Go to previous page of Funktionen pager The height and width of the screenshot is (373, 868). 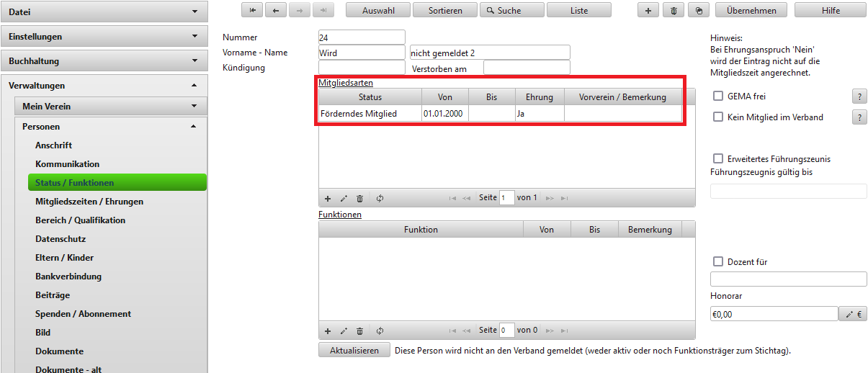[x=467, y=331]
